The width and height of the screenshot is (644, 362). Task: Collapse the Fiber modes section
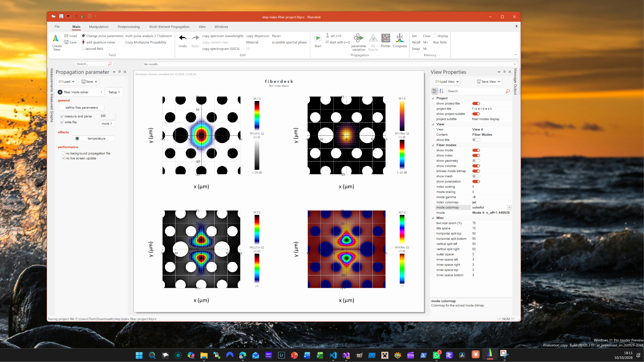tap(433, 145)
